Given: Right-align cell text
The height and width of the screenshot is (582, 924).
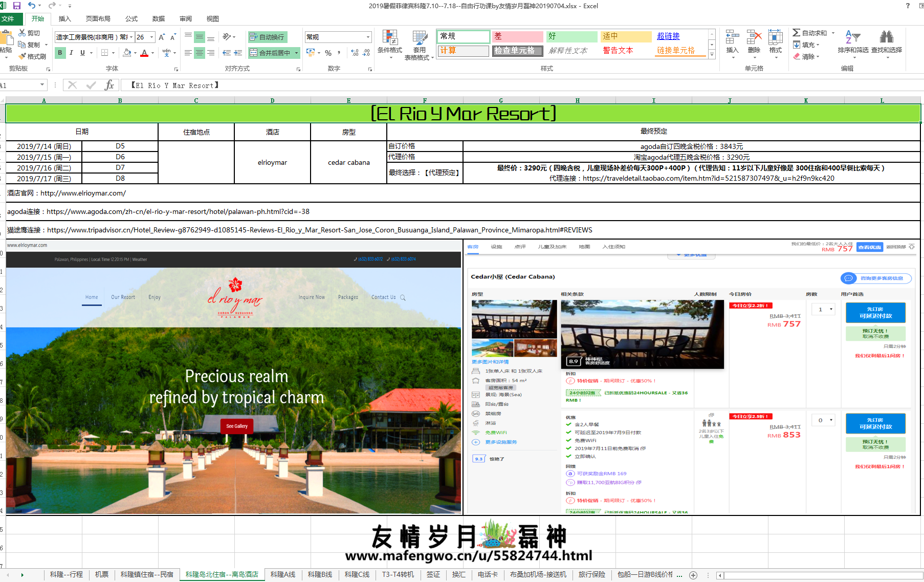Looking at the screenshot, I should click(211, 53).
